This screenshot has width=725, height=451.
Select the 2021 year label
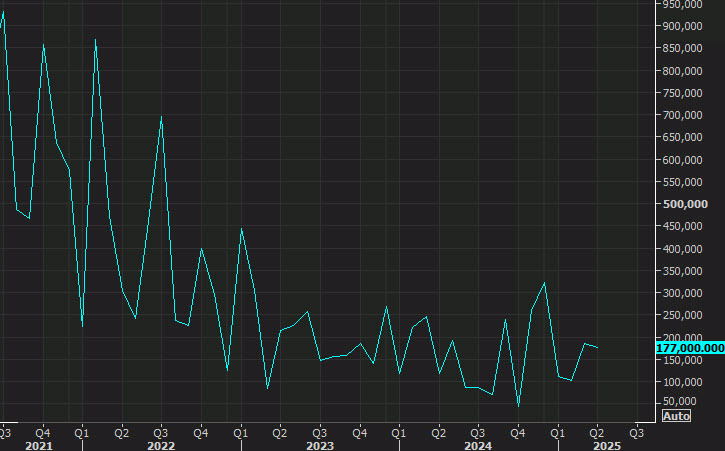[x=39, y=445]
